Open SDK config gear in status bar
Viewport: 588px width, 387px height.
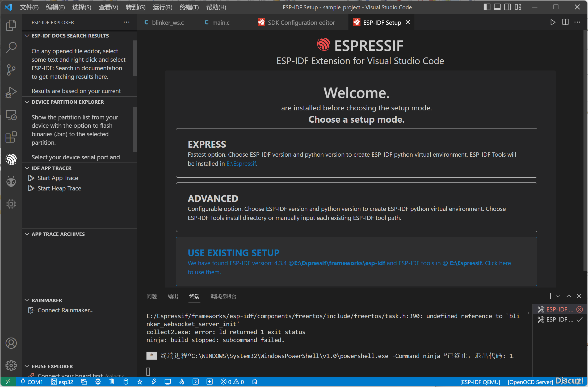98,382
